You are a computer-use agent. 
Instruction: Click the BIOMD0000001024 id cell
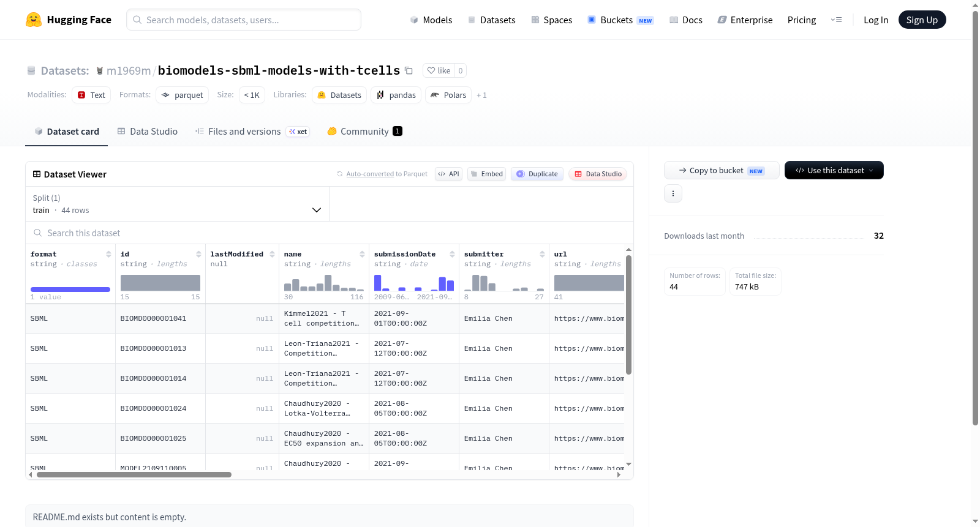tap(160, 408)
